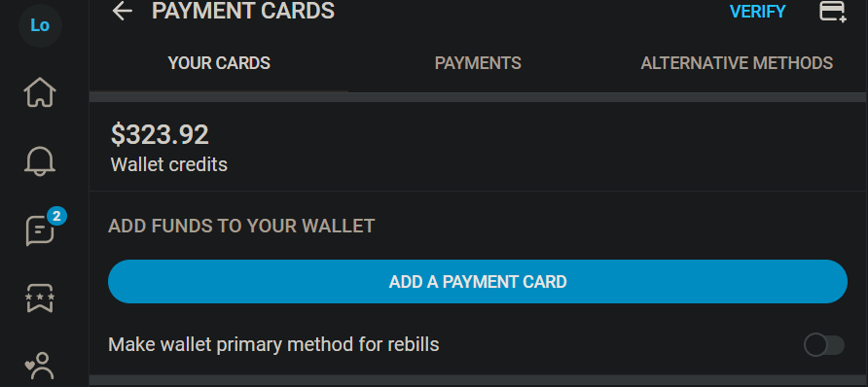Click the ADD FUNDS TO YOUR WALLET heading
This screenshot has width=868, height=387.
(241, 227)
